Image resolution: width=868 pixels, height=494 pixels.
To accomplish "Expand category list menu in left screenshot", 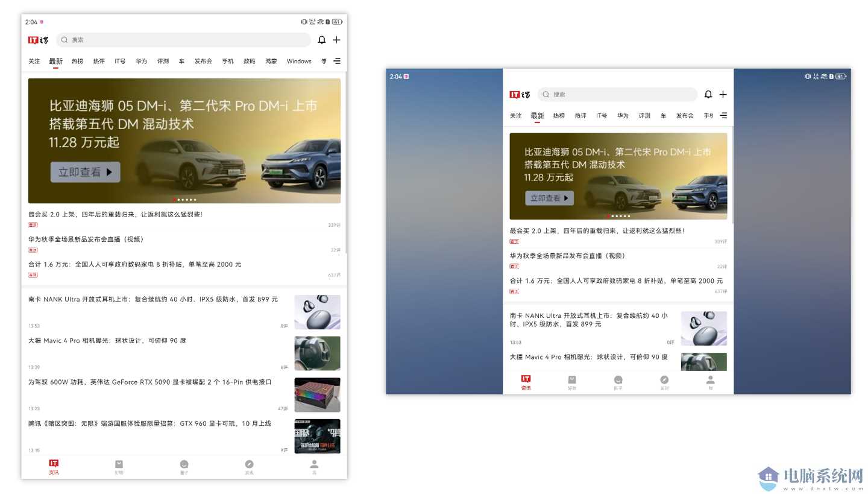I will pyautogui.click(x=337, y=61).
